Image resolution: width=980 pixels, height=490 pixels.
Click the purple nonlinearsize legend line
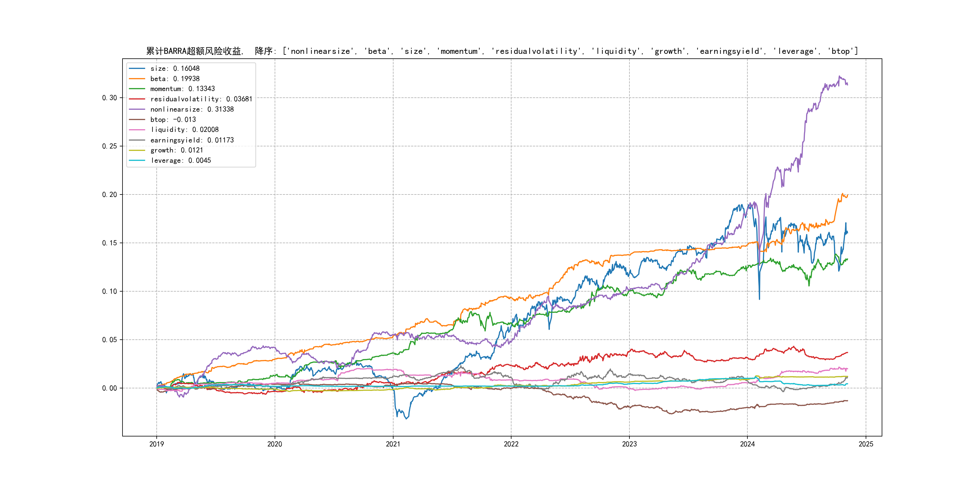click(137, 109)
